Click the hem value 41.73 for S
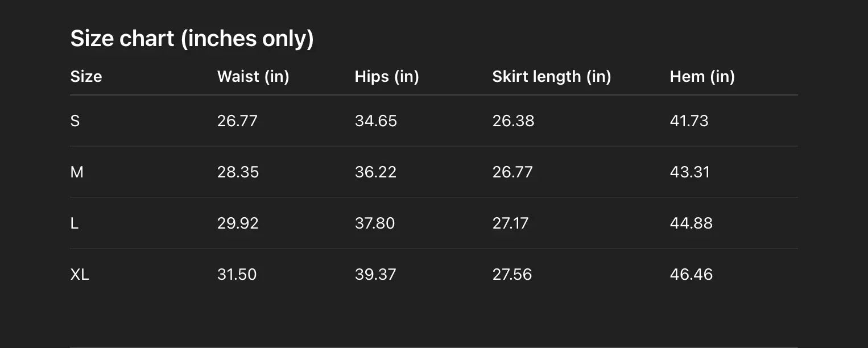 tap(689, 121)
